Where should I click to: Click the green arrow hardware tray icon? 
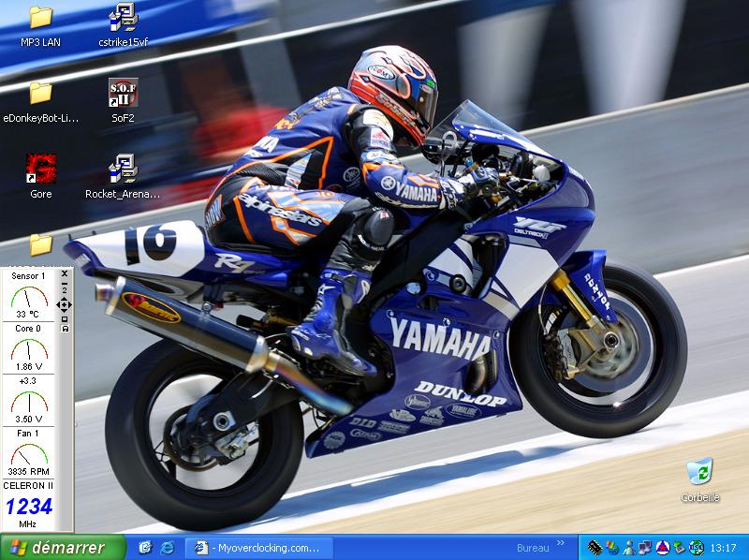[x=679, y=548]
